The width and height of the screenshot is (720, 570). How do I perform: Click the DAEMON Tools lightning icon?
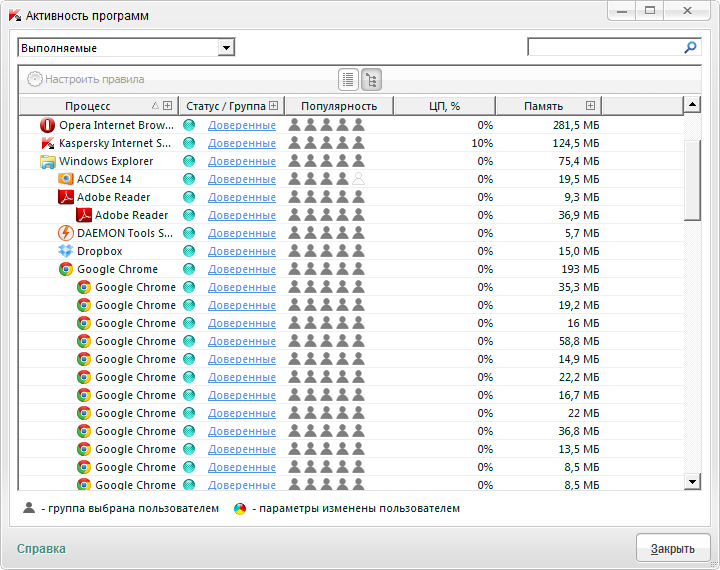coord(66,233)
